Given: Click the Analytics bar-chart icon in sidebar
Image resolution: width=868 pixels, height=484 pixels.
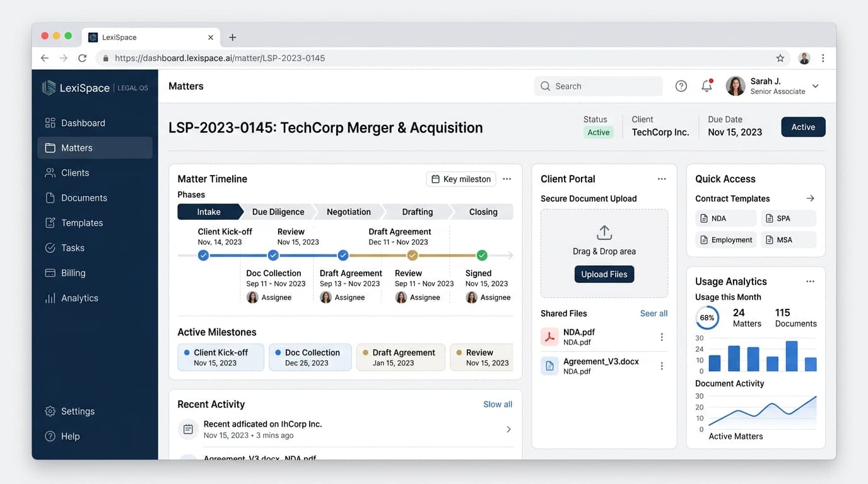Looking at the screenshot, I should click(x=50, y=298).
